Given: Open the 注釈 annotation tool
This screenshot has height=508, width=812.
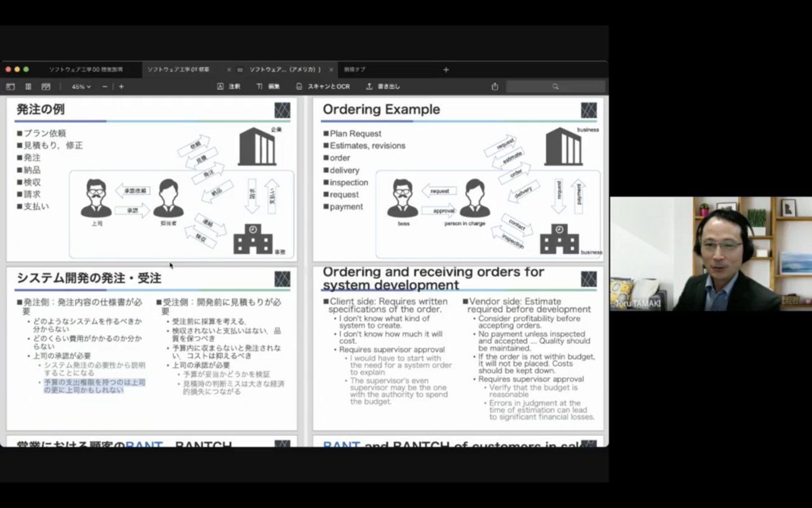Looking at the screenshot, I should pos(229,86).
